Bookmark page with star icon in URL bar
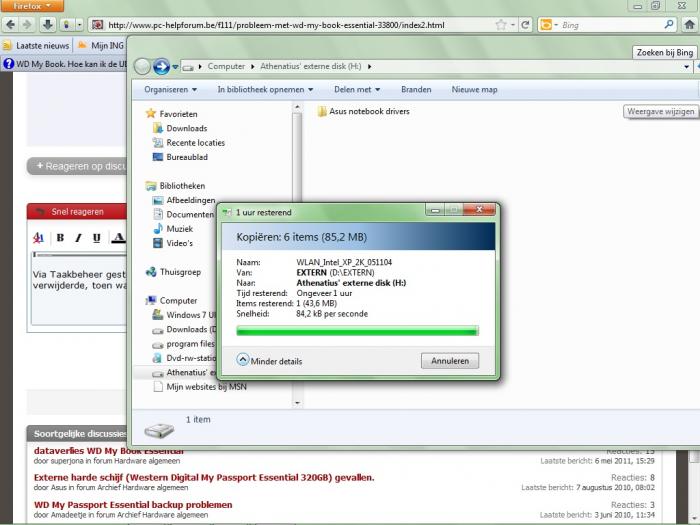700x525 pixels. coord(501,25)
